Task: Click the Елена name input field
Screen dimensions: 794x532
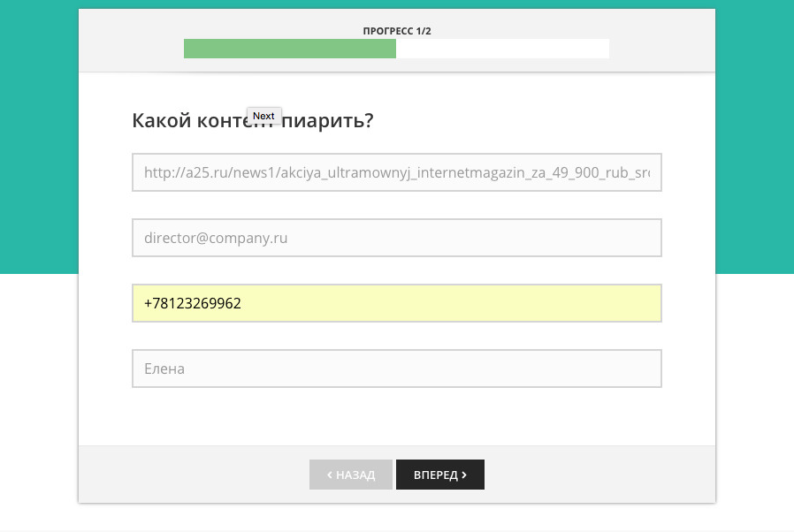Action: click(397, 369)
